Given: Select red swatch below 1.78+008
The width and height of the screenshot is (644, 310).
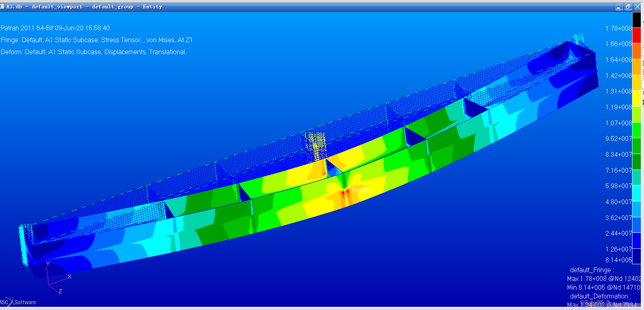Looking at the screenshot, I should (636, 36).
